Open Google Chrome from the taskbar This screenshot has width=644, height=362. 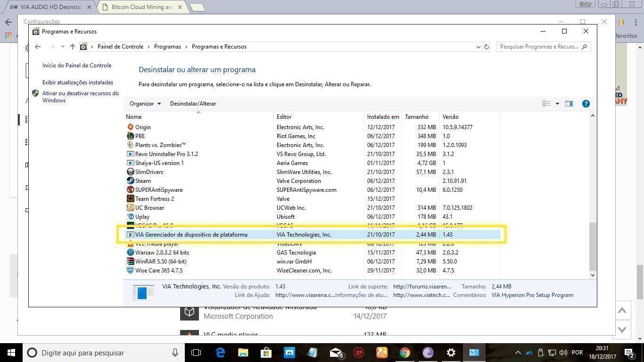405,353
